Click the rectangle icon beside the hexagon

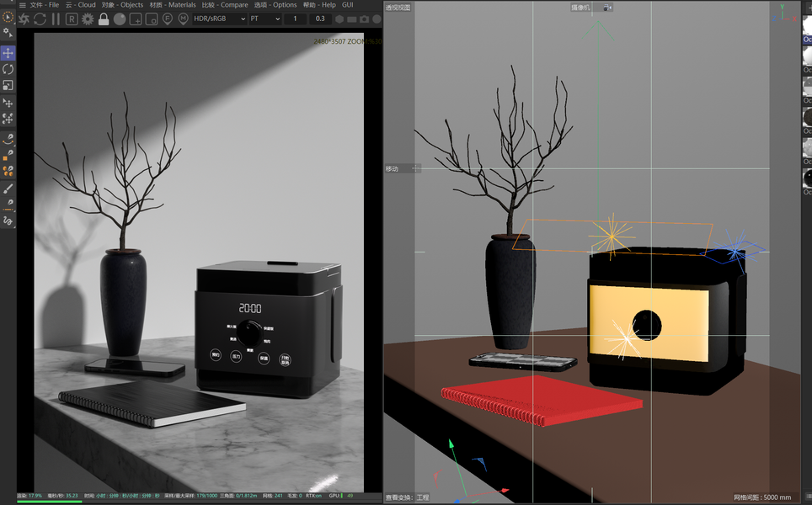[x=352, y=19]
